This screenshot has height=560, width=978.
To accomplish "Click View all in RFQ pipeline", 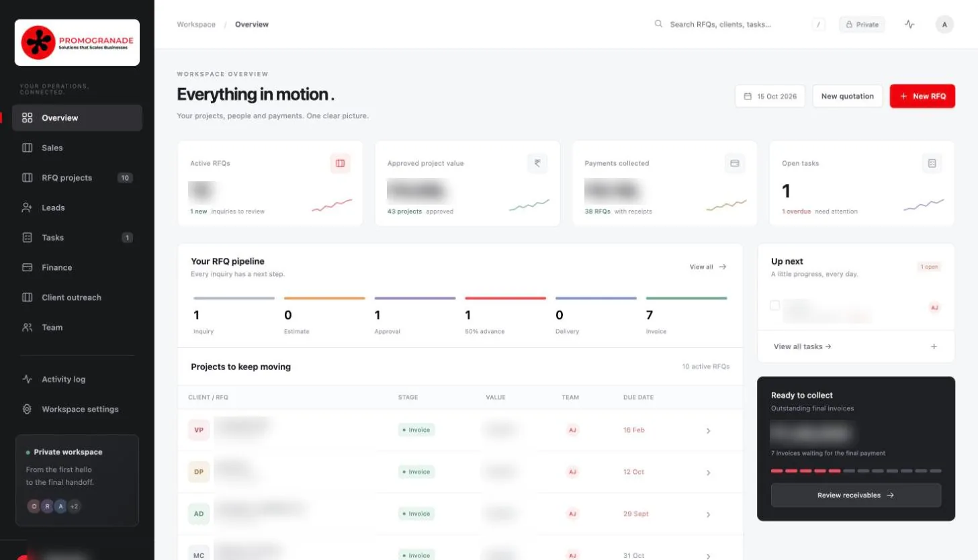I will click(708, 267).
